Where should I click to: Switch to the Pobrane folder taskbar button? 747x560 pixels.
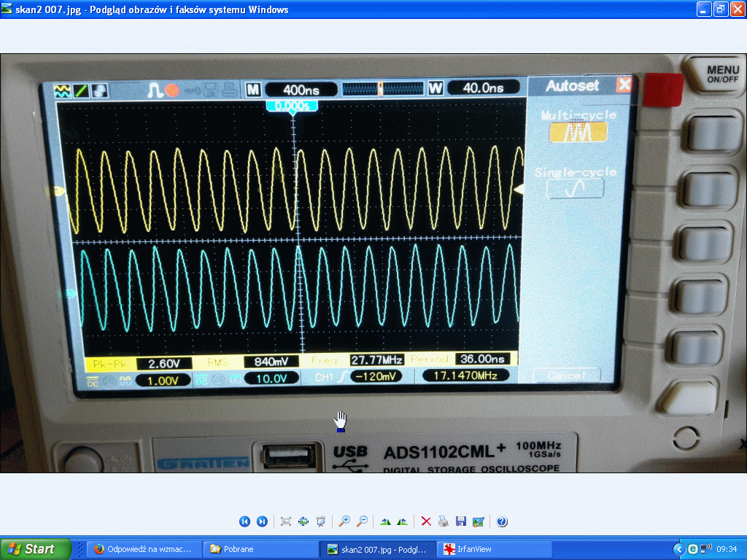[259, 549]
